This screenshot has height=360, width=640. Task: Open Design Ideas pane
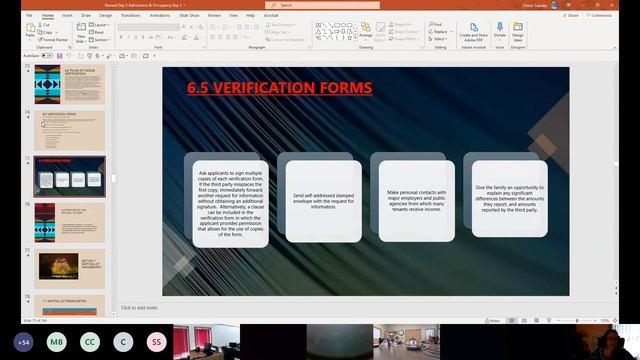pos(518,32)
